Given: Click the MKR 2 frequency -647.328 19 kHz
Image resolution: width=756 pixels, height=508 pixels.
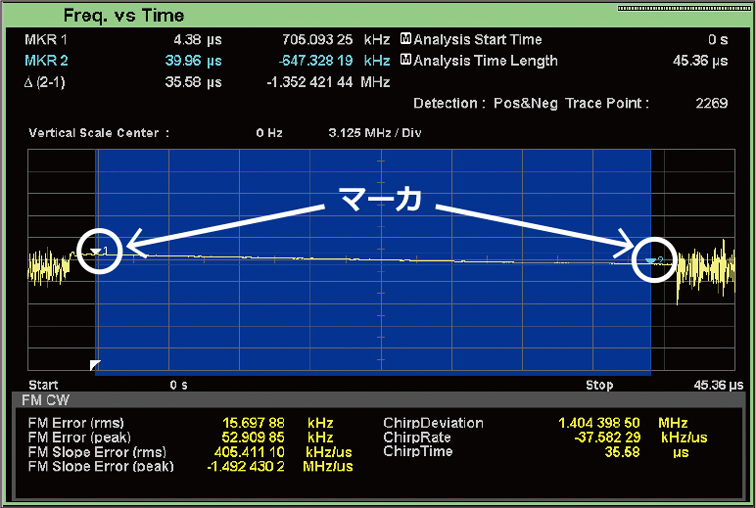Looking at the screenshot, I should [x=334, y=61].
